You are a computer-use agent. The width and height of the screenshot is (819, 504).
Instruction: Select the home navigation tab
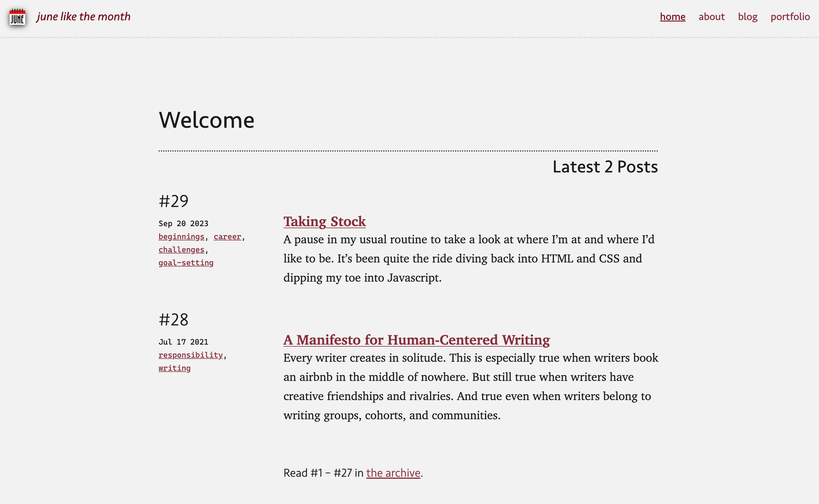point(673,16)
